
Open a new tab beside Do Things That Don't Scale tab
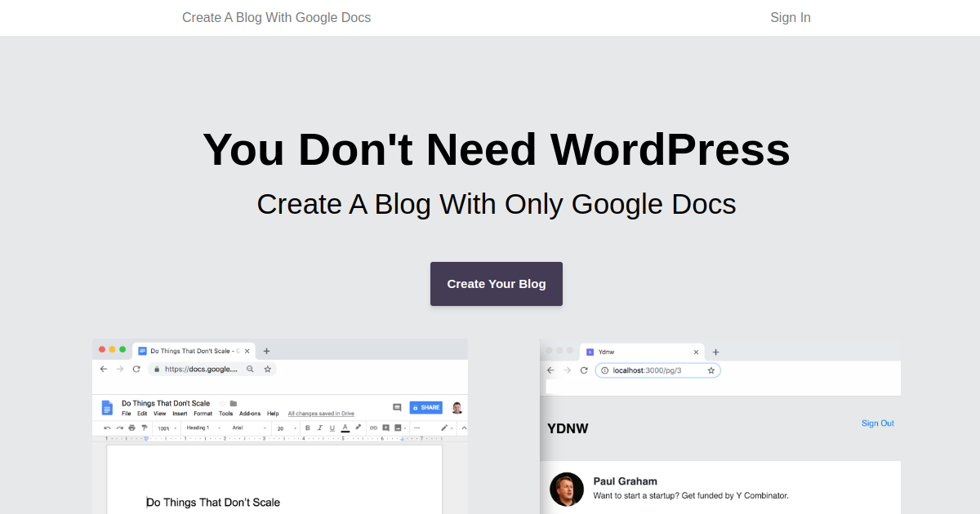click(266, 351)
